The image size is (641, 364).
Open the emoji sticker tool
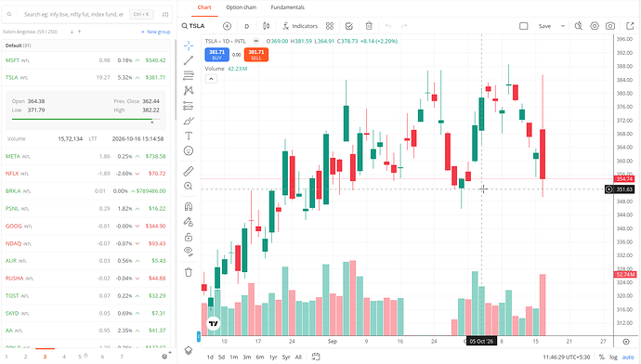189,150
